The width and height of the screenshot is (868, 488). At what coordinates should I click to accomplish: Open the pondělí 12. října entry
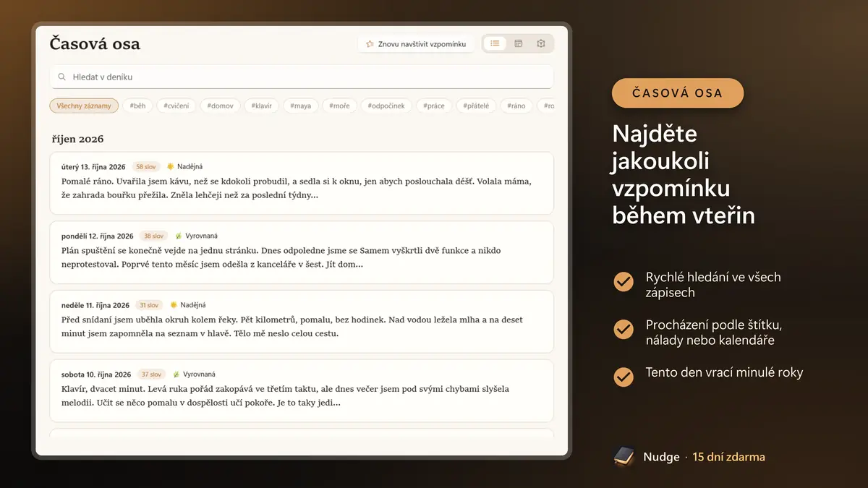pos(302,252)
